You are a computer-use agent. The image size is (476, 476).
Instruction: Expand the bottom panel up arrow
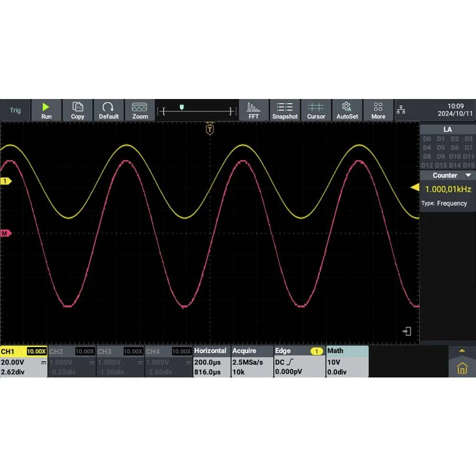click(461, 351)
